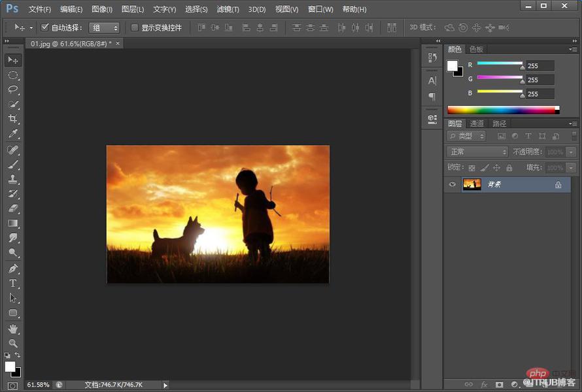Click the G value input field

(x=540, y=80)
